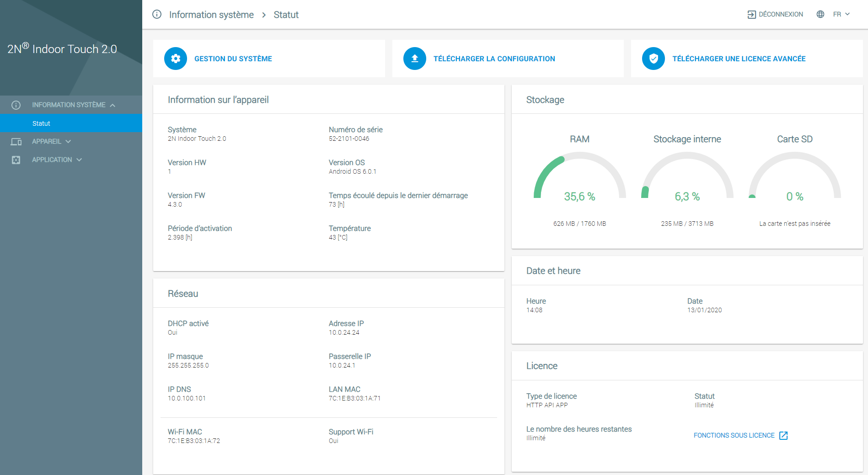Click the Information système sidebar info icon
The width and height of the screenshot is (868, 475).
(x=16, y=105)
